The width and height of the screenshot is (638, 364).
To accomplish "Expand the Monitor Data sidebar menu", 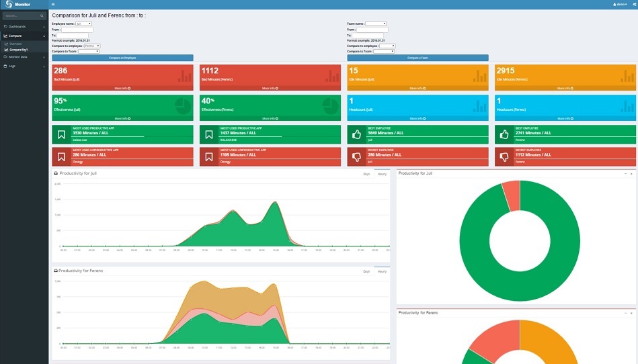I will [x=24, y=57].
